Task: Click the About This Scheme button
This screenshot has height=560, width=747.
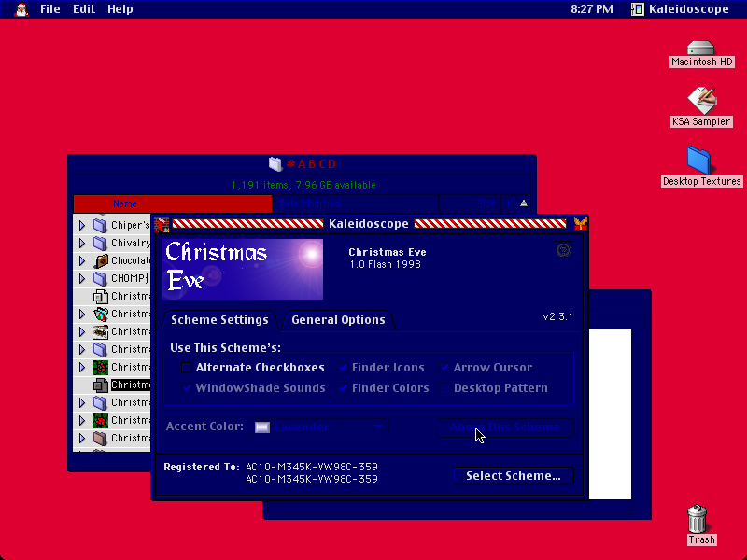Action: pos(504,427)
